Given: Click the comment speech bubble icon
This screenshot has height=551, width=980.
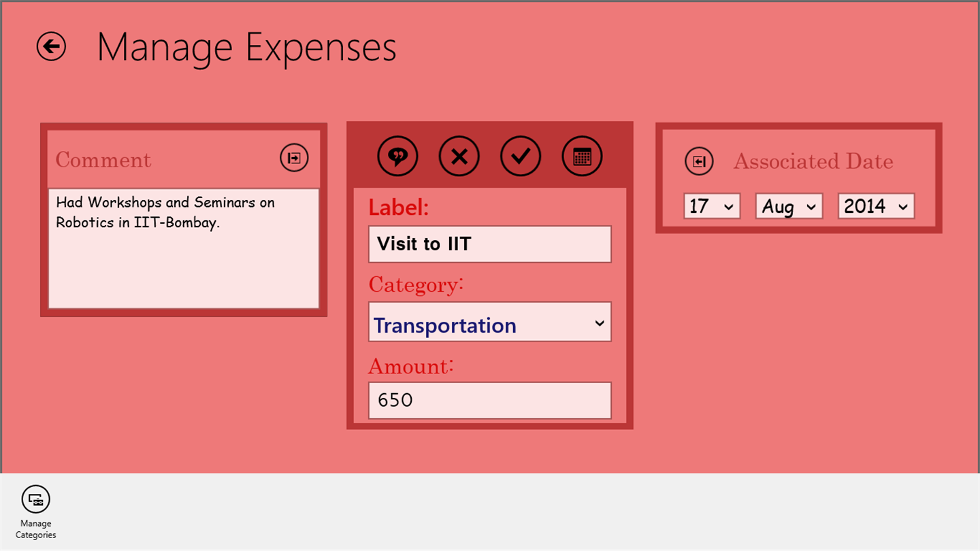Looking at the screenshot, I should (398, 156).
